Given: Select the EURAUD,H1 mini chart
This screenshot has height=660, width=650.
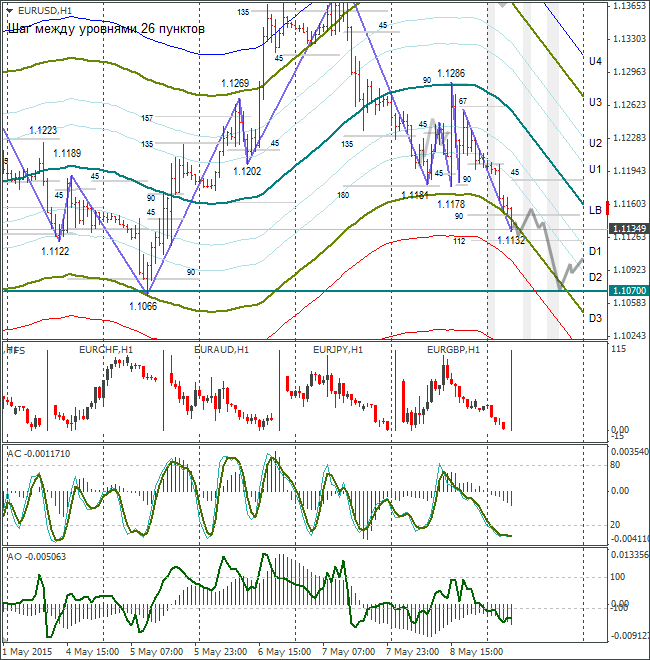Looking at the screenshot, I should coord(221,389).
